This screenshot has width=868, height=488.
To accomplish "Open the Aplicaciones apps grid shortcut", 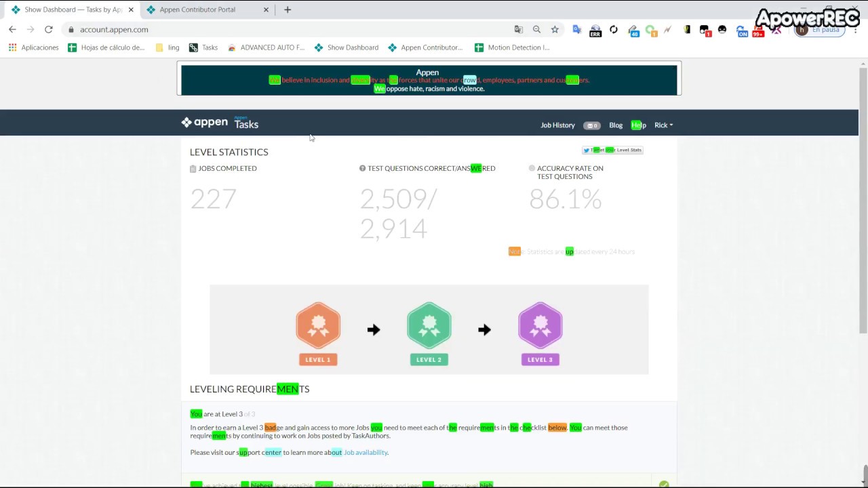I will tap(33, 47).
